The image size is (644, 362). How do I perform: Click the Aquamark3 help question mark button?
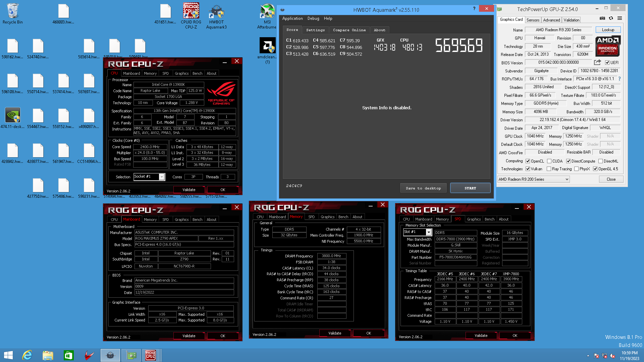(474, 8)
